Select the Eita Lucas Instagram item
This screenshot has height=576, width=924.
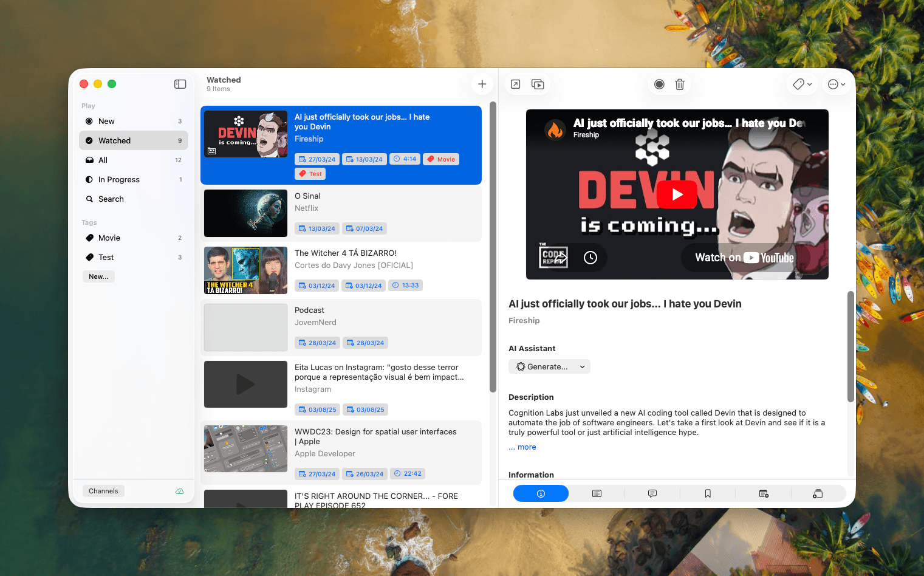click(x=341, y=388)
